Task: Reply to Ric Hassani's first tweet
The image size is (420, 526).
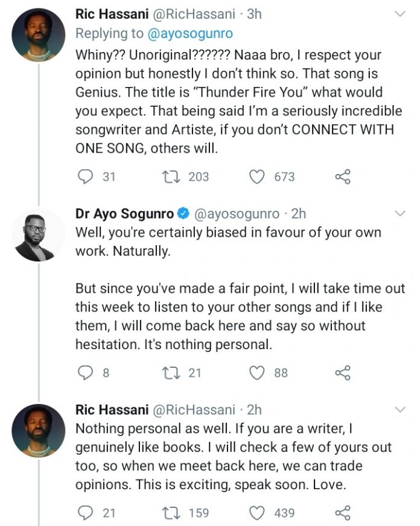Action: tap(87, 176)
